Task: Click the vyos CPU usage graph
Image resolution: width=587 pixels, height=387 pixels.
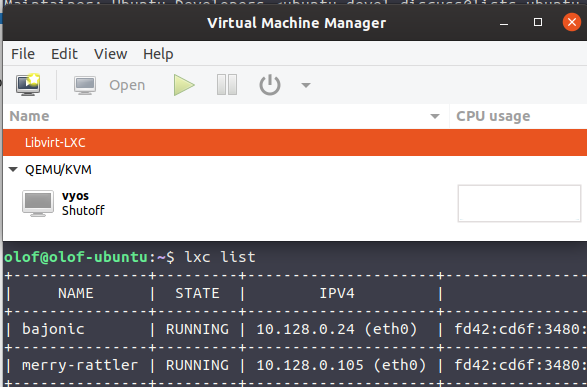Action: [x=519, y=203]
